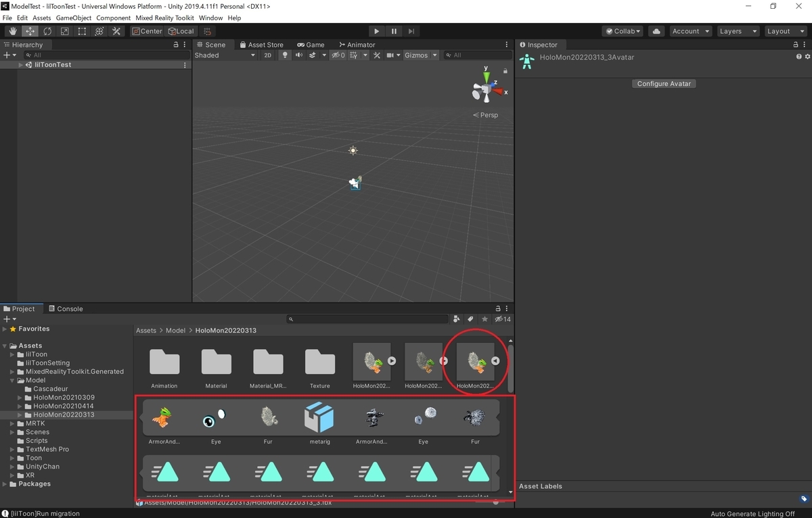Toggle hidden objects visibility counter
The width and height of the screenshot is (812, 518).
pos(338,55)
